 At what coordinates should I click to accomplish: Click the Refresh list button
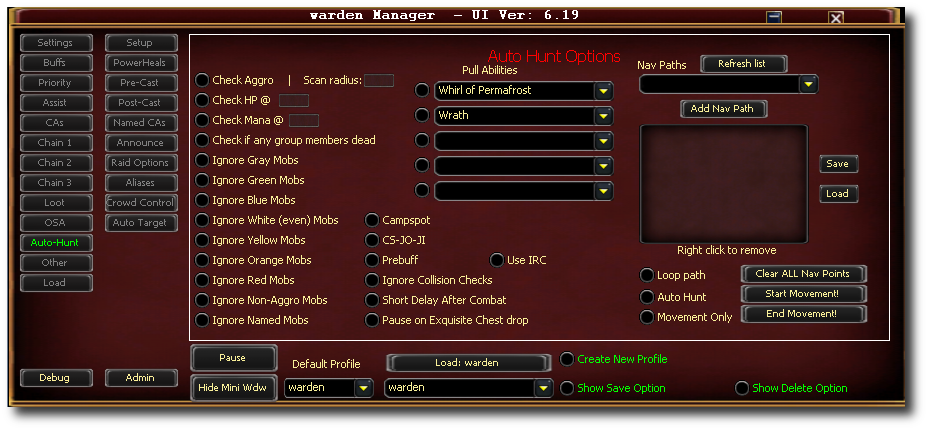(744, 64)
